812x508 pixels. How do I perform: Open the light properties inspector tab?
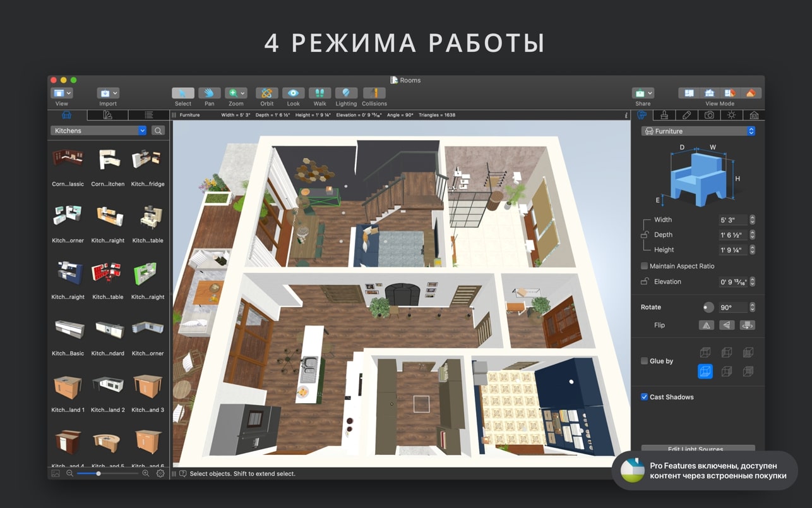click(x=731, y=115)
